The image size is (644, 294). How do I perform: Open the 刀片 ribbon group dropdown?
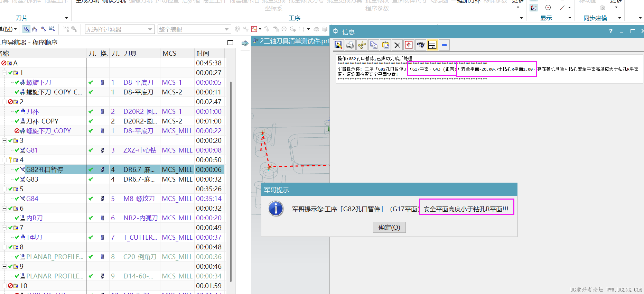66,18
